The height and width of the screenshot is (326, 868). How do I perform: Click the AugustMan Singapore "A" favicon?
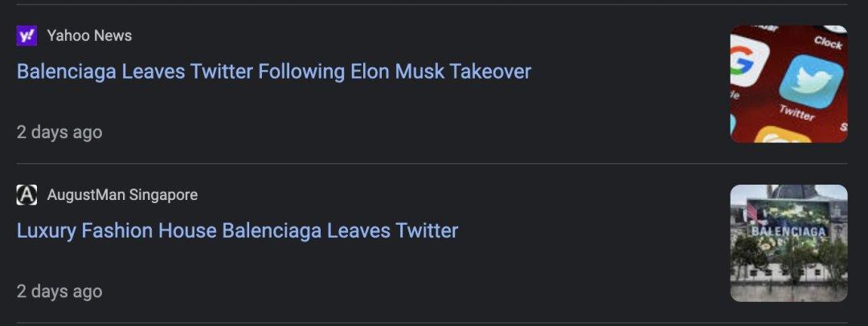(x=27, y=195)
